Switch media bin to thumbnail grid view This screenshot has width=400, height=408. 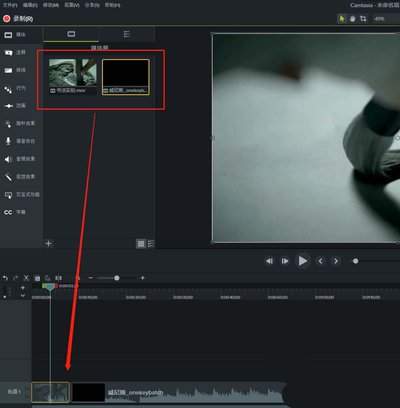pos(141,244)
